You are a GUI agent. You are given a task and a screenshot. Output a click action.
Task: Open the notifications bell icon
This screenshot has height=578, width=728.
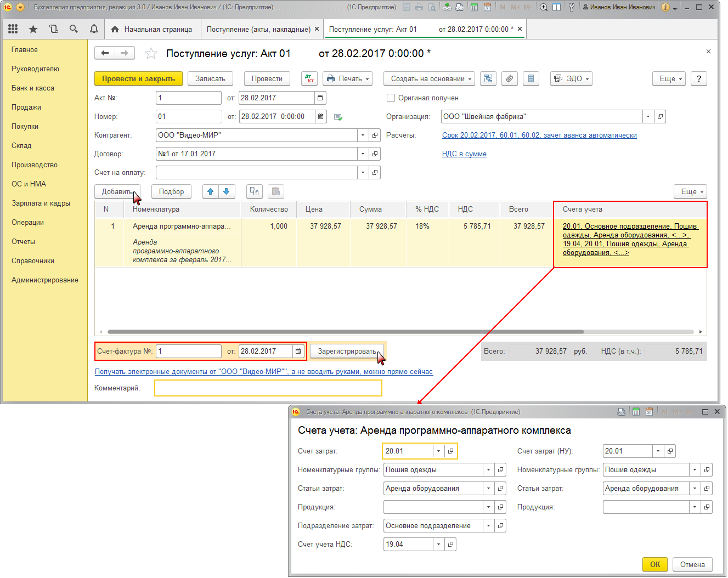coord(94,29)
